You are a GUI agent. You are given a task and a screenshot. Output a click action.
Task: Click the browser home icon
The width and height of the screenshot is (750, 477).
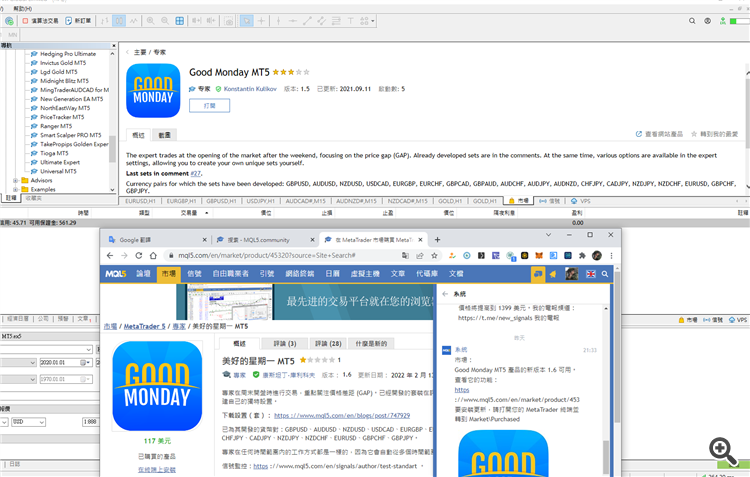(153, 255)
